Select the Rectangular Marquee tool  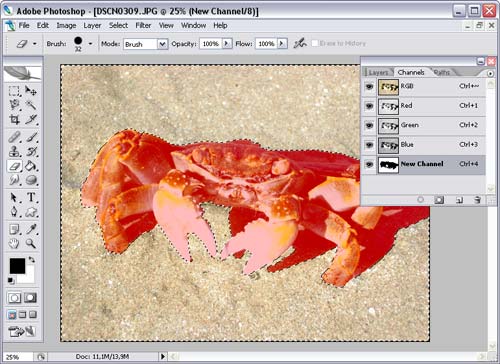(x=14, y=91)
